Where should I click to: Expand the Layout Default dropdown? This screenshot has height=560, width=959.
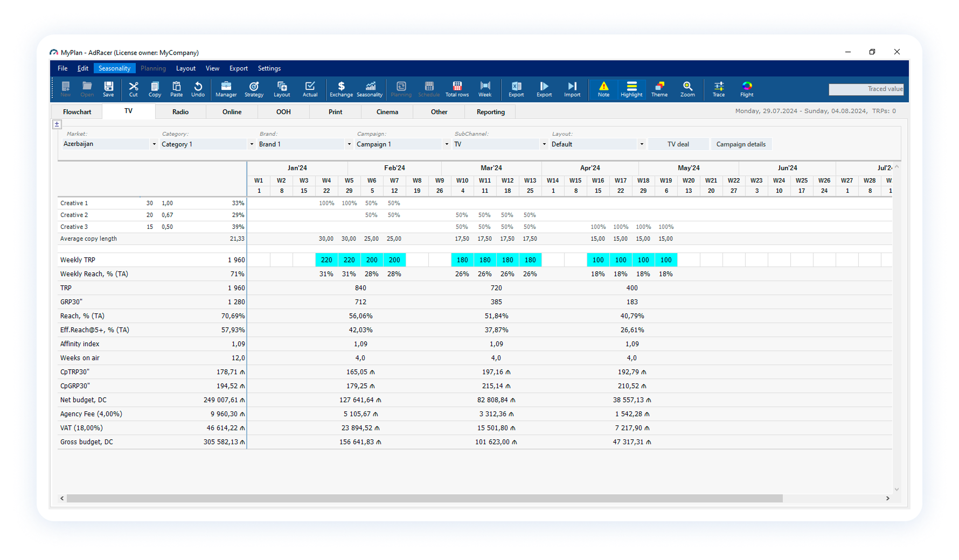(x=642, y=144)
